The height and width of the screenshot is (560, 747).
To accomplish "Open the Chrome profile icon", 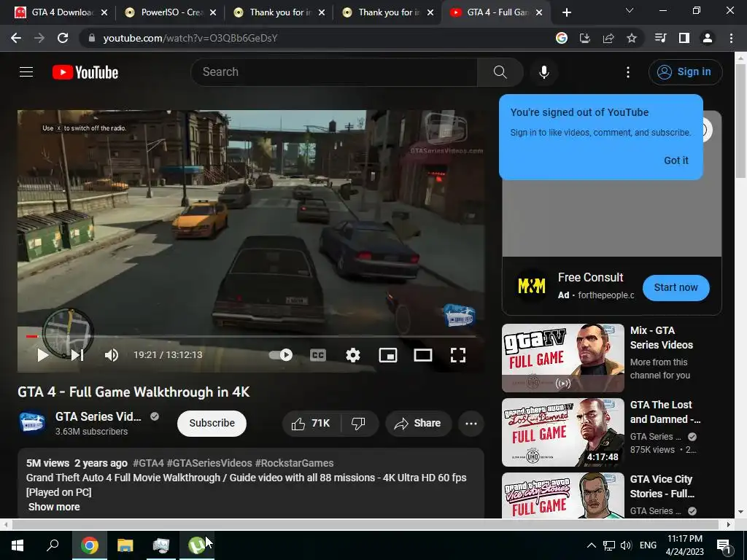I will pos(708,38).
